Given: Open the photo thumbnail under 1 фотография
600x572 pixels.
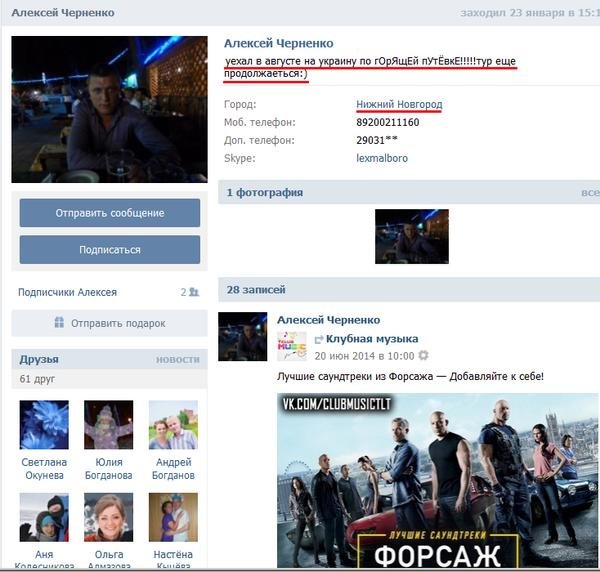Looking at the screenshot, I should point(412,236).
